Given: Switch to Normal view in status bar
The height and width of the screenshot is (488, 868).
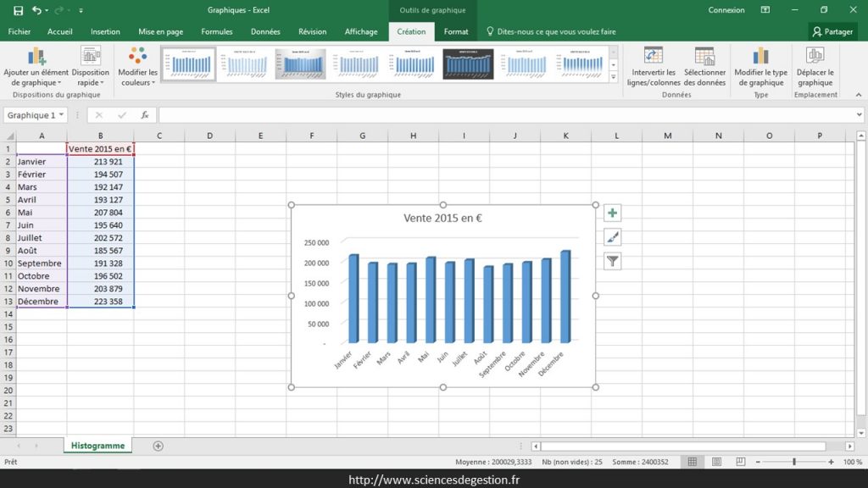Looking at the screenshot, I should (692, 461).
